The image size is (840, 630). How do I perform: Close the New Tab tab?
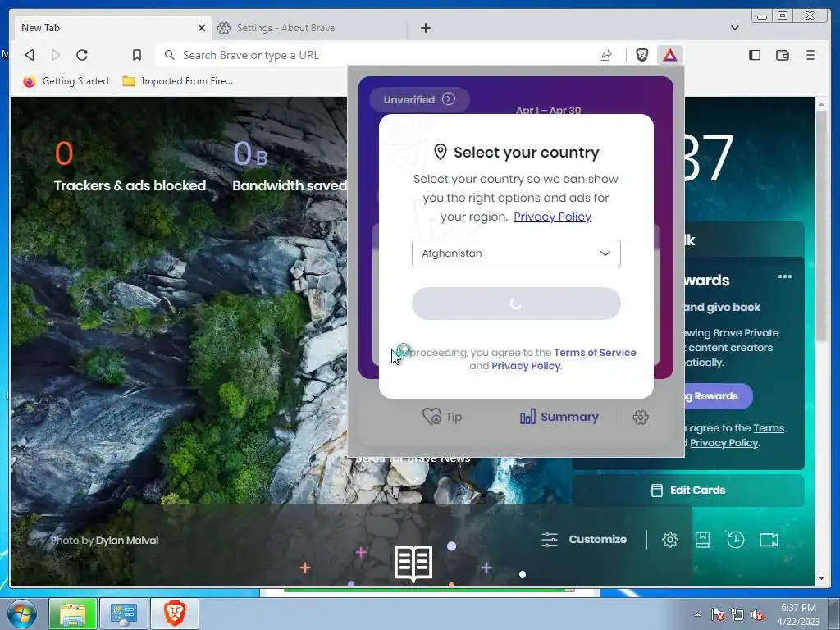tap(202, 28)
